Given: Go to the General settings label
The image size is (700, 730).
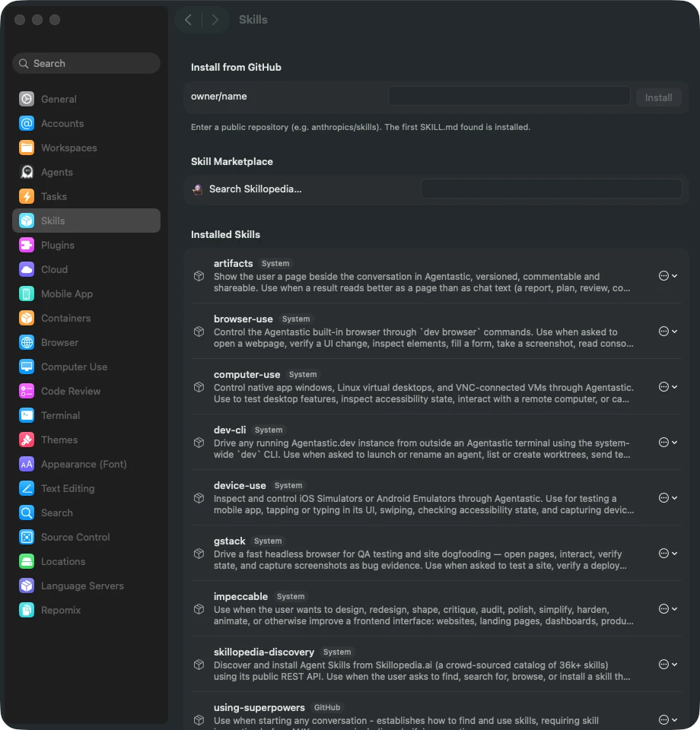Looking at the screenshot, I should (x=59, y=99).
